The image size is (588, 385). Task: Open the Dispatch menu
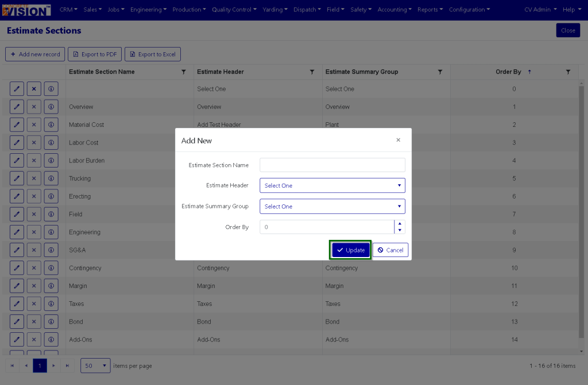(307, 9)
